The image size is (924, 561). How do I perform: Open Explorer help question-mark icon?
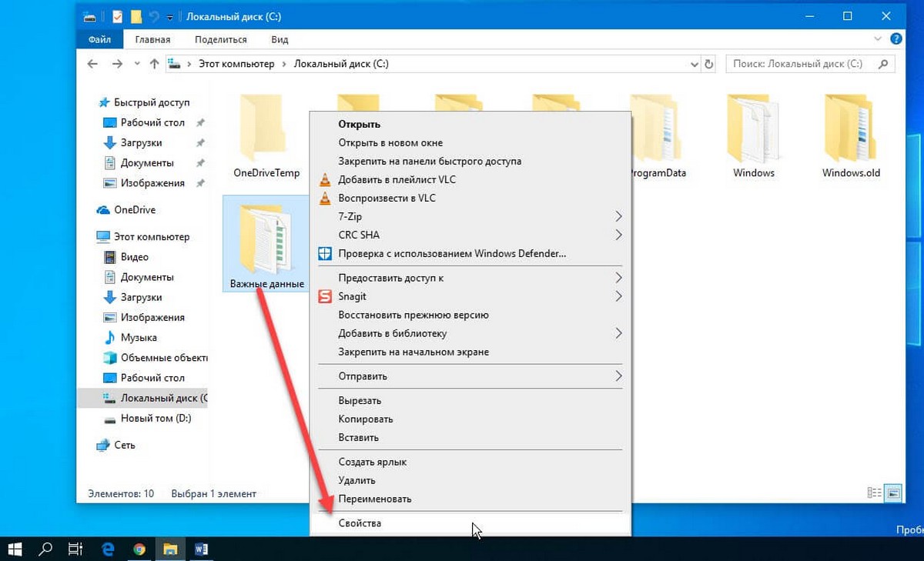[896, 39]
